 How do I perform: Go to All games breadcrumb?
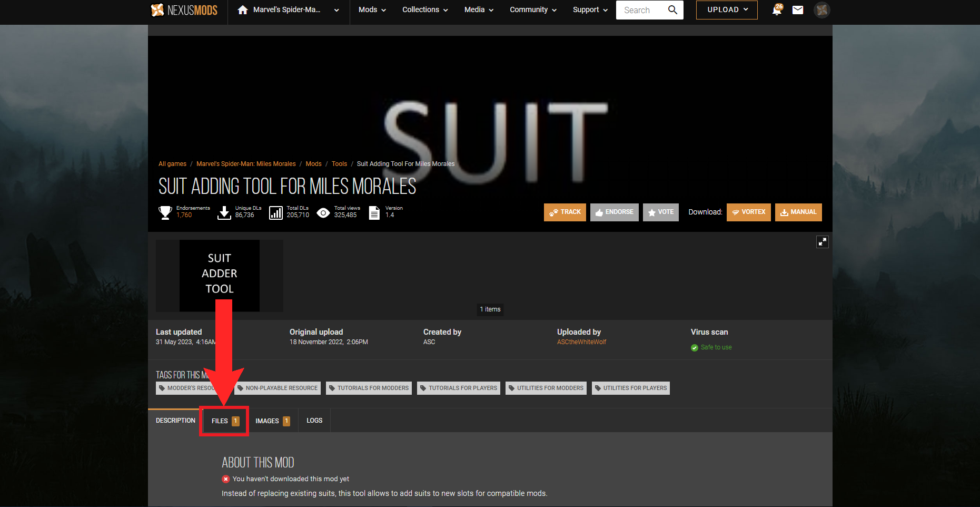pyautogui.click(x=172, y=164)
